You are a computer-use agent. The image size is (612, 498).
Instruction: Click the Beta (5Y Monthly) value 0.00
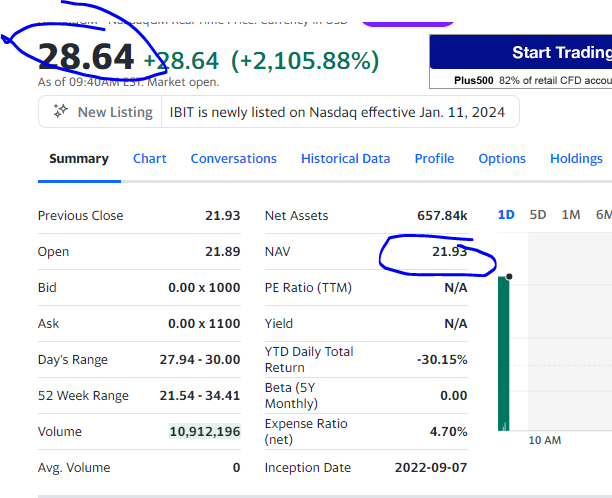click(x=454, y=395)
